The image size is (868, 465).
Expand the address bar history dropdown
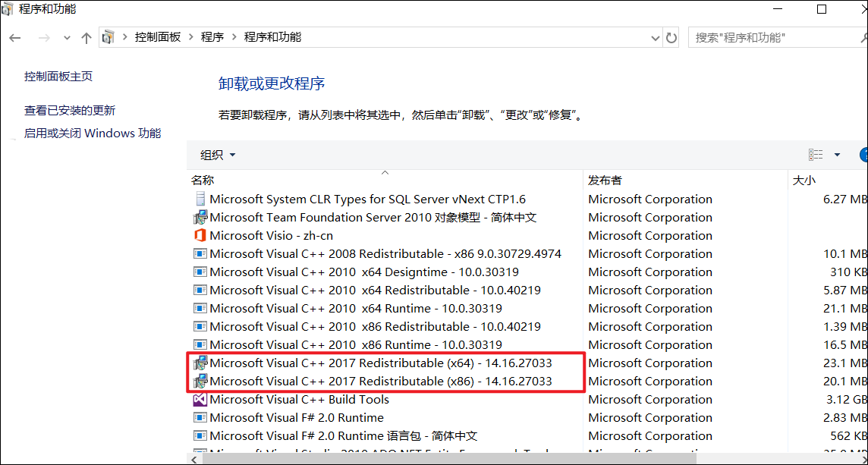click(x=656, y=37)
